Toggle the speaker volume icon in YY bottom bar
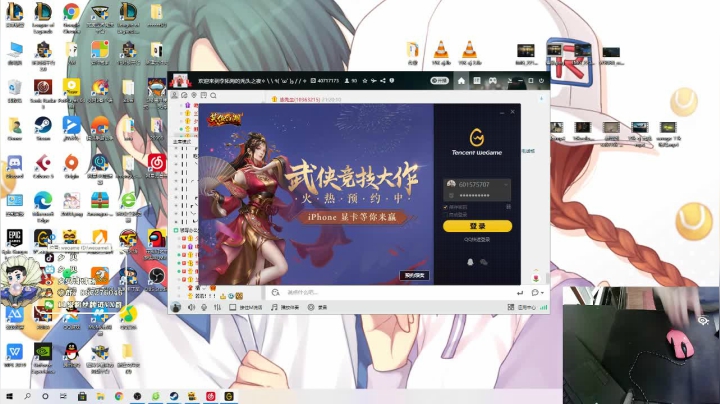Viewport: 720px width, 404px height. (191, 307)
